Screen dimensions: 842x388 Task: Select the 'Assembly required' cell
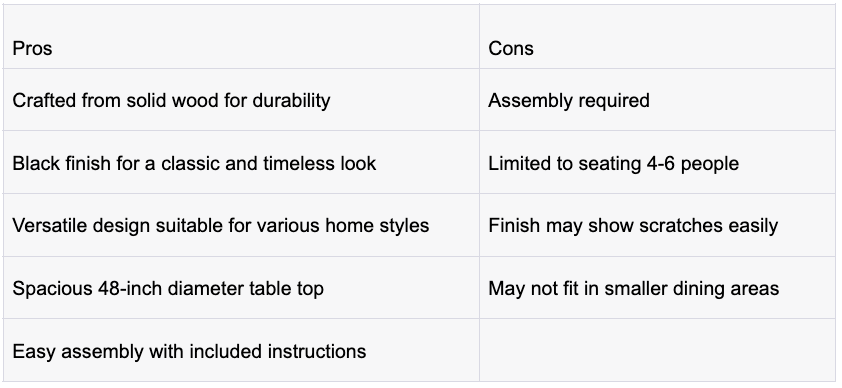(x=657, y=100)
